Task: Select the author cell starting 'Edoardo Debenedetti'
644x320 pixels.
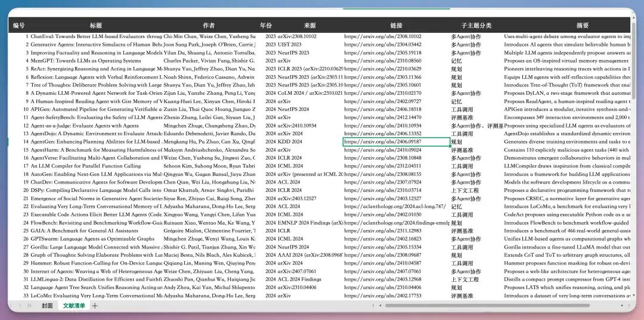Action: (x=209, y=133)
